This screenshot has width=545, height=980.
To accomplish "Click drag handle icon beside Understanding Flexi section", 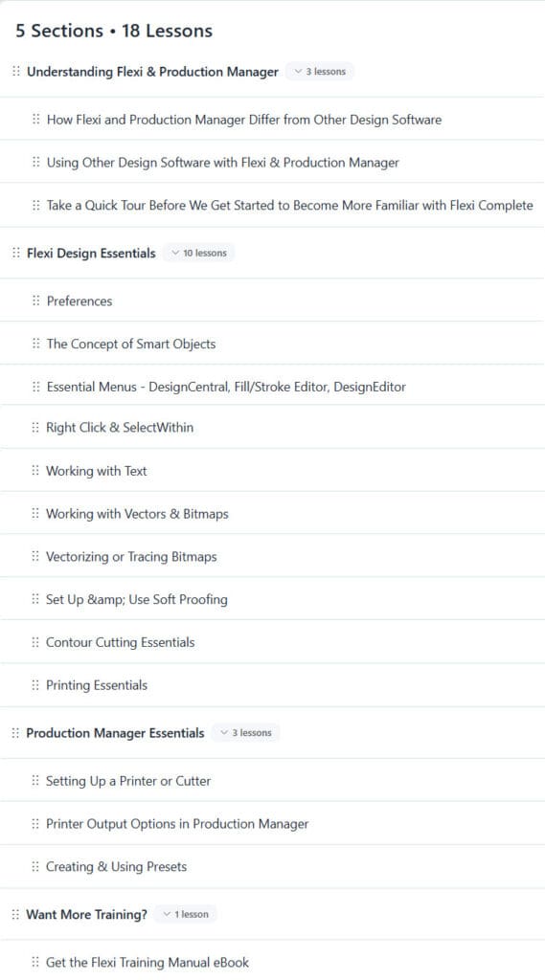I will [x=16, y=71].
